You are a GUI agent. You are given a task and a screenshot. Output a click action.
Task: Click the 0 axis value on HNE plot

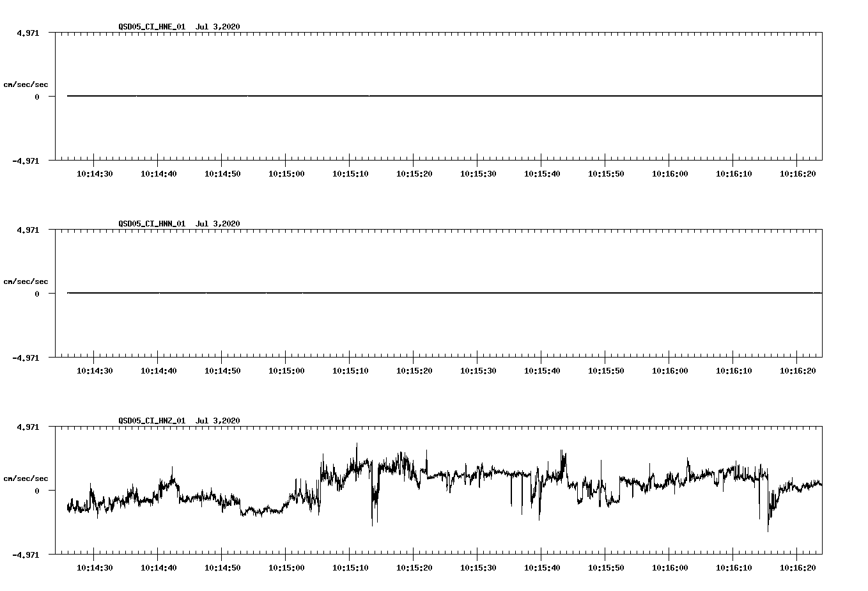click(37, 97)
